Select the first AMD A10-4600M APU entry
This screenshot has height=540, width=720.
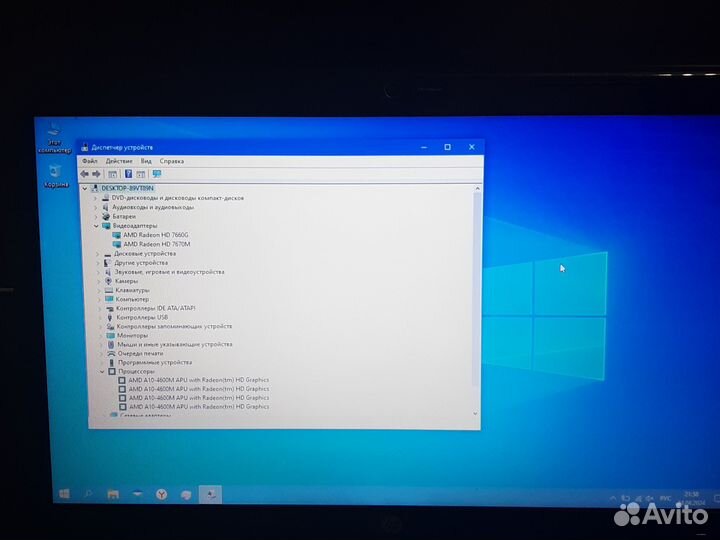click(x=199, y=380)
